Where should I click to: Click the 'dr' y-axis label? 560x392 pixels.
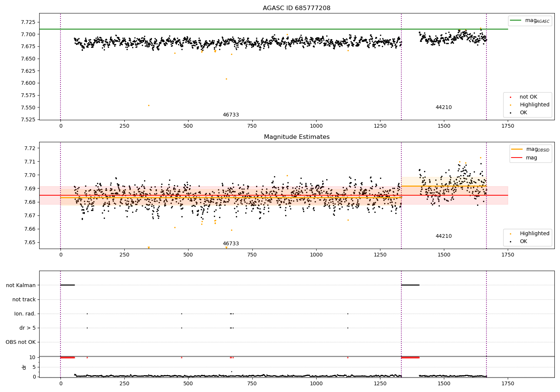coord(24,367)
